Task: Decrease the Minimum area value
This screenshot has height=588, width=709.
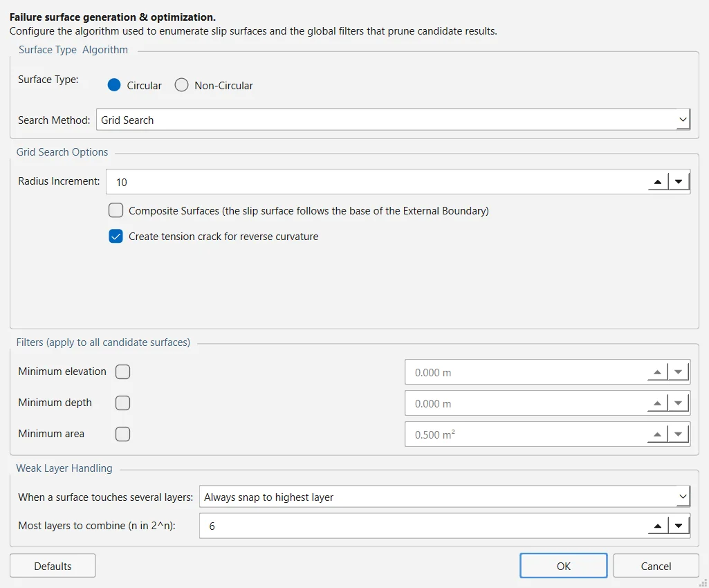Action: point(679,434)
